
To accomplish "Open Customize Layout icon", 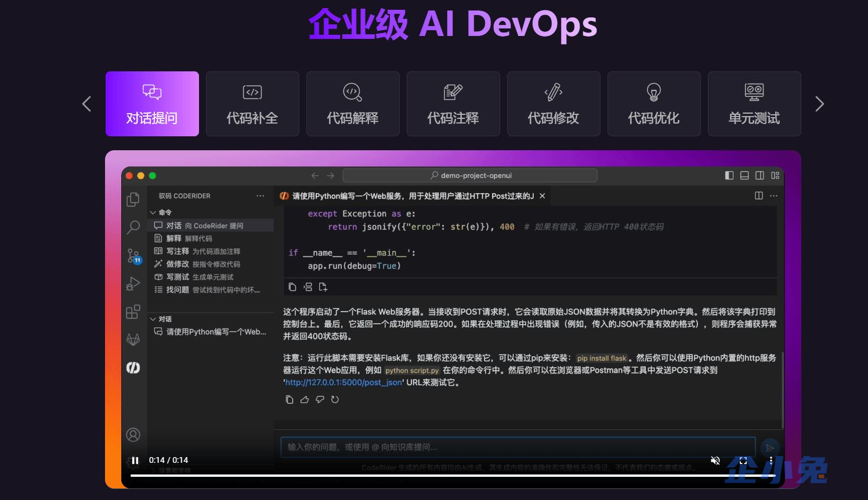I will (x=775, y=176).
